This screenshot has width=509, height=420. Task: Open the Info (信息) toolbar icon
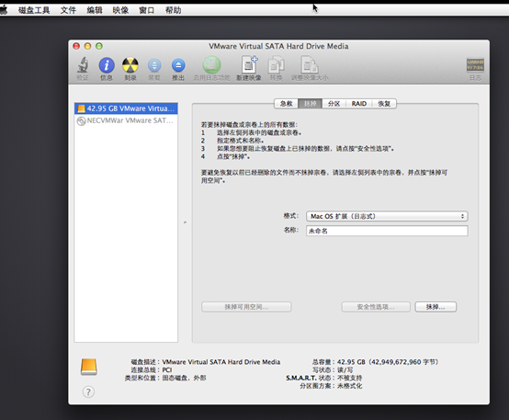pos(107,65)
